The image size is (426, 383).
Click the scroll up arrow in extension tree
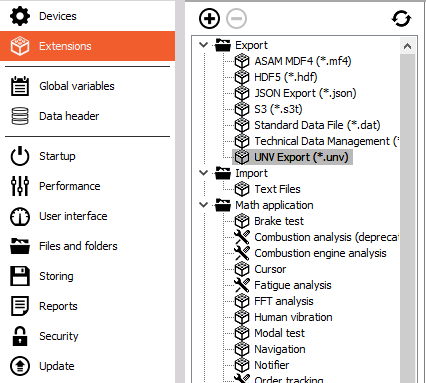(x=407, y=46)
